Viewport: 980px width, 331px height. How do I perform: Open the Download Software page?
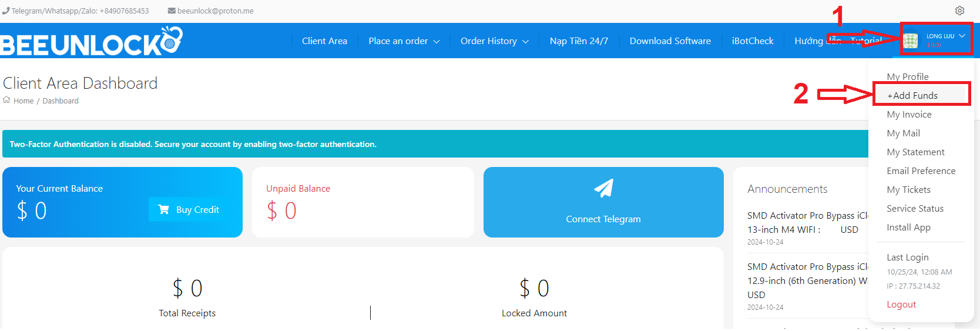(670, 41)
